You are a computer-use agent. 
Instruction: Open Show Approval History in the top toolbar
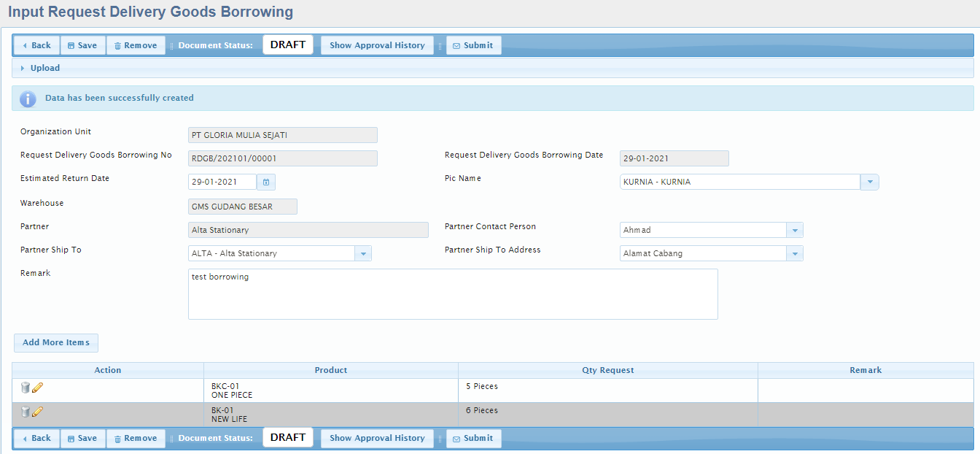pos(377,45)
